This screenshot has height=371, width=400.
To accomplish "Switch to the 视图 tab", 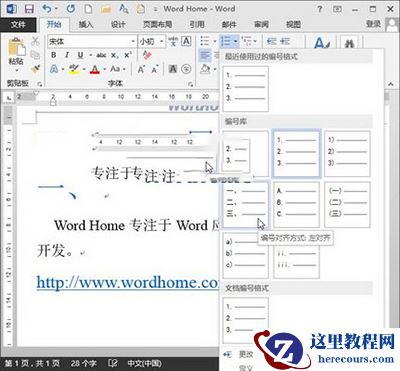I will pos(293,24).
